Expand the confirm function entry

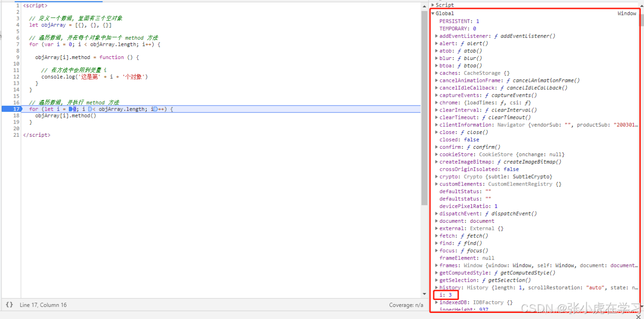(436, 147)
